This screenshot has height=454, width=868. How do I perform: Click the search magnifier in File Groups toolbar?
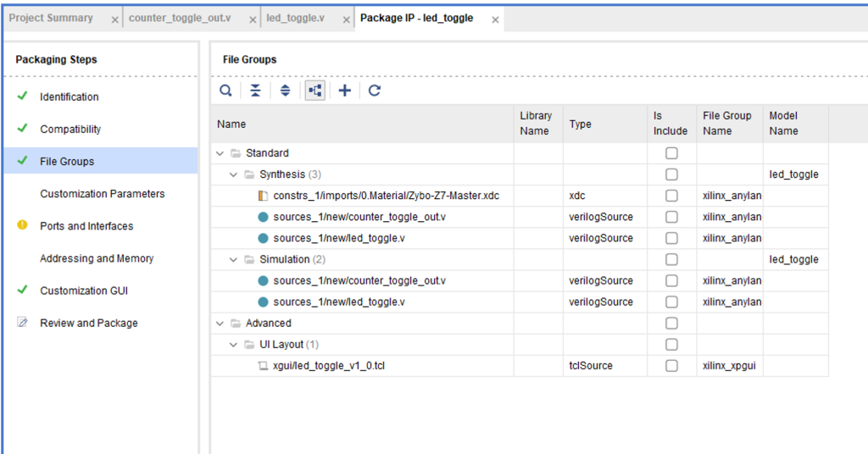point(225,91)
